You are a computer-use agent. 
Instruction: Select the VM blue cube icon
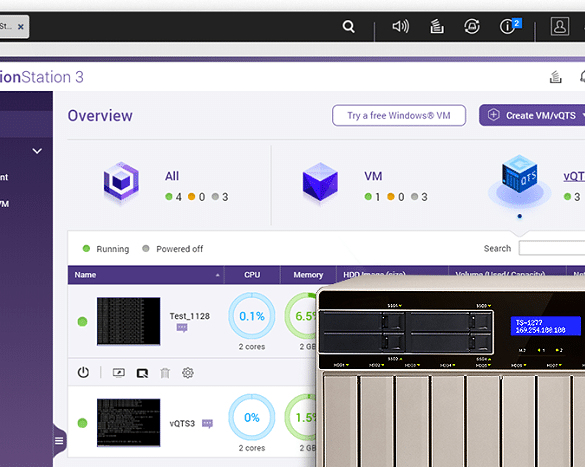coord(320,182)
